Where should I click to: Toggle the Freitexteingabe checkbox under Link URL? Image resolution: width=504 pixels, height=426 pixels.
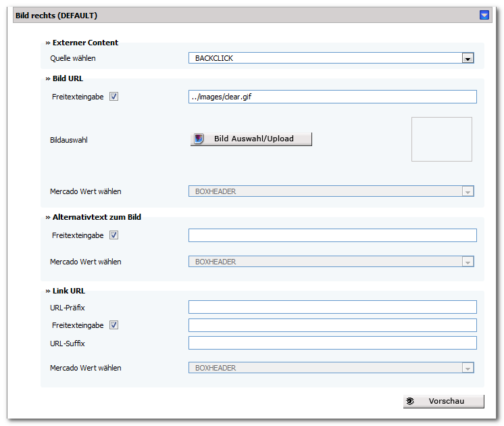click(114, 325)
